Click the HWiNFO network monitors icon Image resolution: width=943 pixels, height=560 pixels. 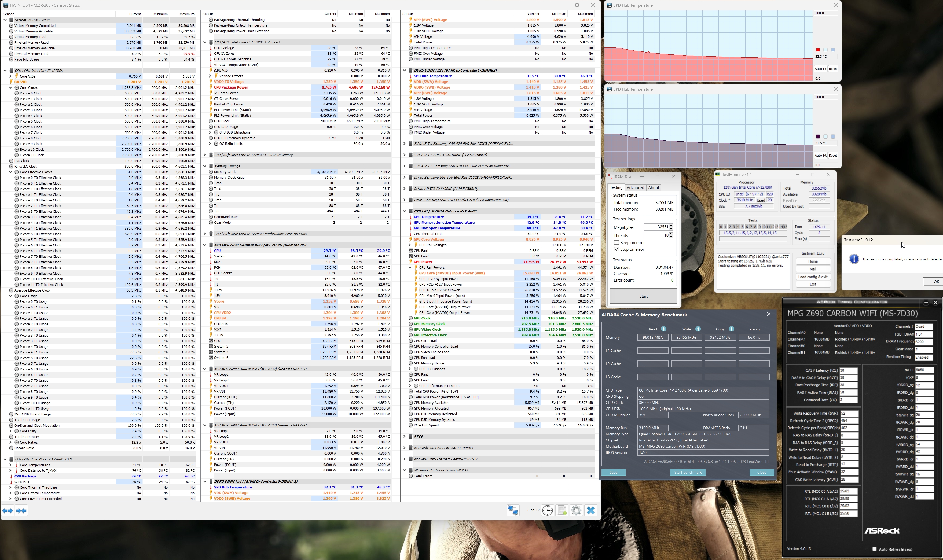pos(513,511)
